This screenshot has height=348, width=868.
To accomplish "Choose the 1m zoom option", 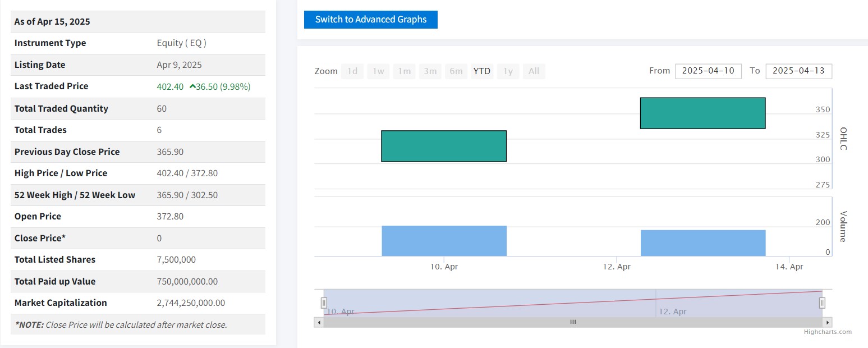I will [x=404, y=71].
